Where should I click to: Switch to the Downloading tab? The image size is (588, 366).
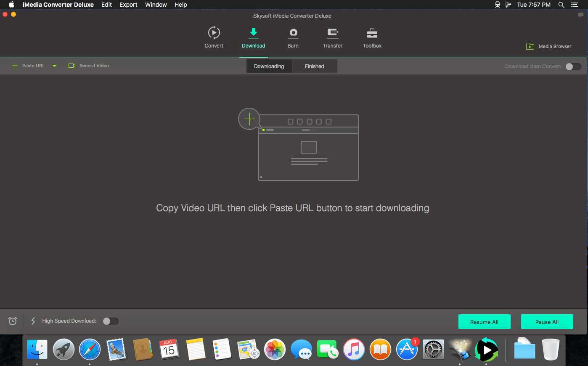(269, 66)
